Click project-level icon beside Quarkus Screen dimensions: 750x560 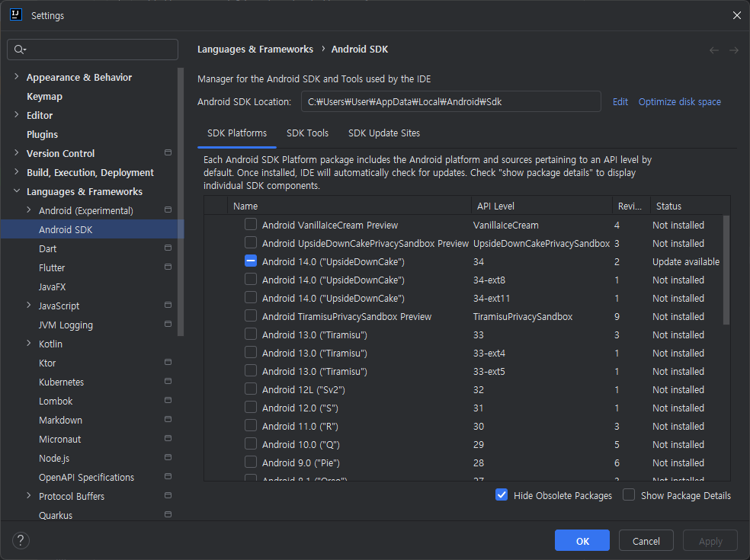click(168, 514)
